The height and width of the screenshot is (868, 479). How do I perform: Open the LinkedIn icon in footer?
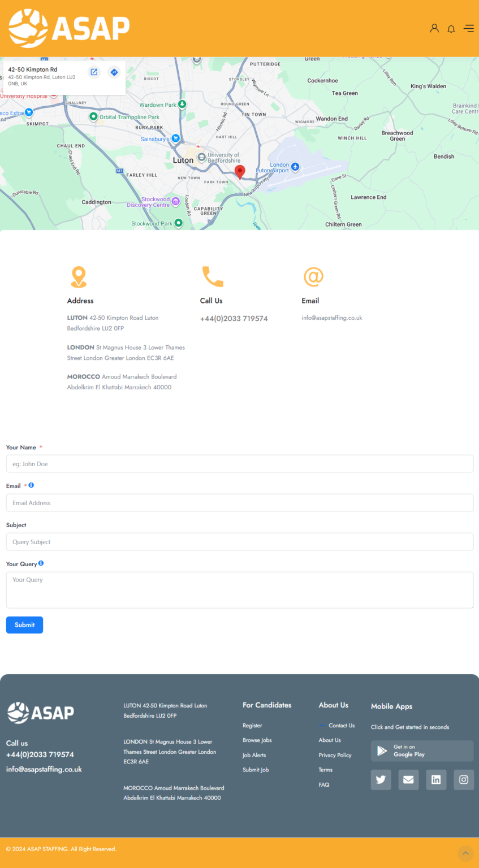436,780
